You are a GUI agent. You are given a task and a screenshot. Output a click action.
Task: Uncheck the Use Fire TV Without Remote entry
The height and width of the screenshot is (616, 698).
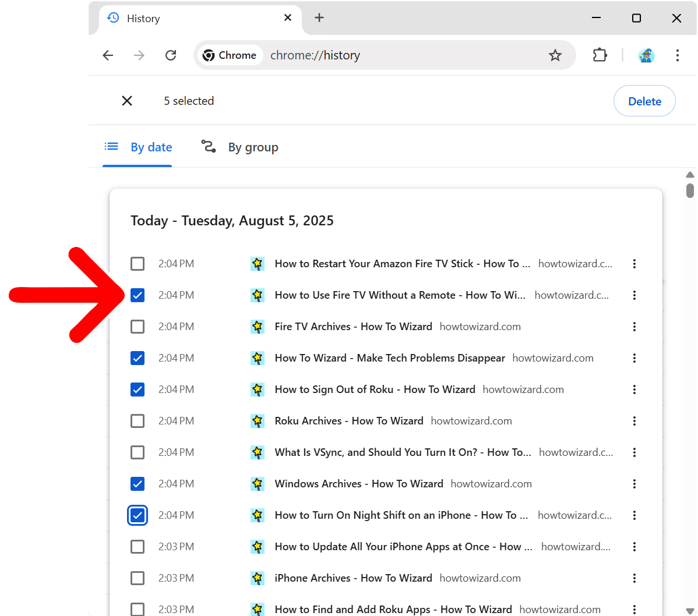point(138,295)
